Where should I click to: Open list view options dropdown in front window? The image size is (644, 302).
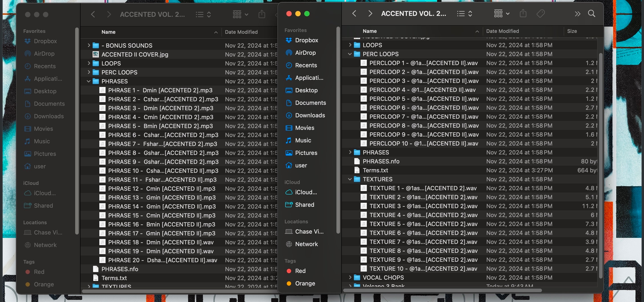pos(465,13)
